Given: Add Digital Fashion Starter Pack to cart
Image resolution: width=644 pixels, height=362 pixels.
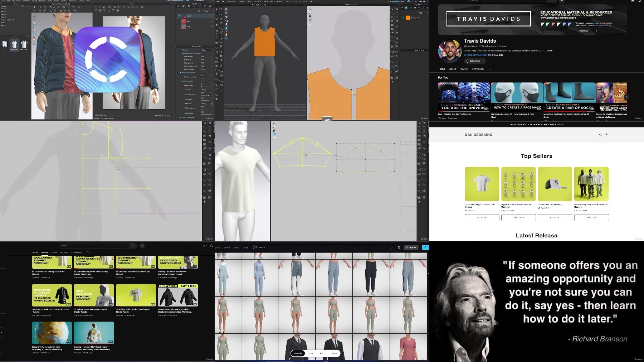Looking at the screenshot, I should click(x=518, y=217).
